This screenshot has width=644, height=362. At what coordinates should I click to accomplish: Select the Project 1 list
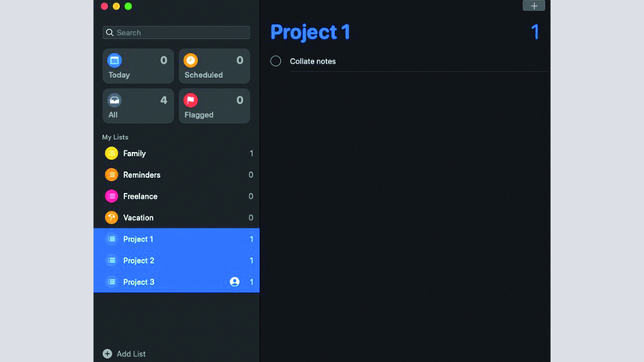tap(138, 239)
